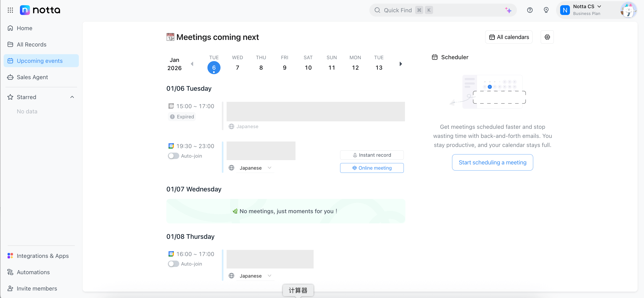
Task: Click the Business Plan label
Action: (x=586, y=14)
